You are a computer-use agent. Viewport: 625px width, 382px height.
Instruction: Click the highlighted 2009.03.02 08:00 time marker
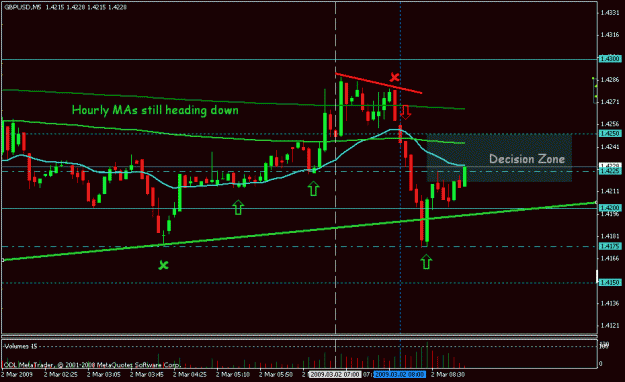tap(400, 375)
